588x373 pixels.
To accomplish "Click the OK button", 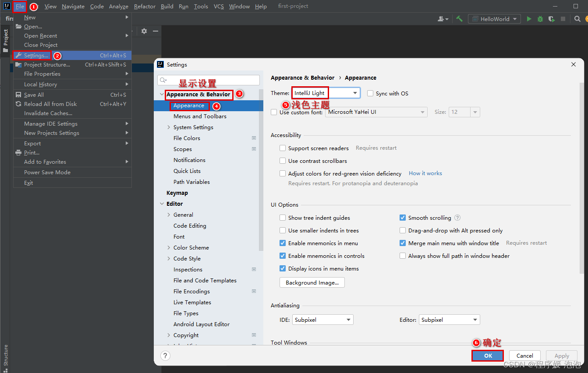I will (x=488, y=355).
